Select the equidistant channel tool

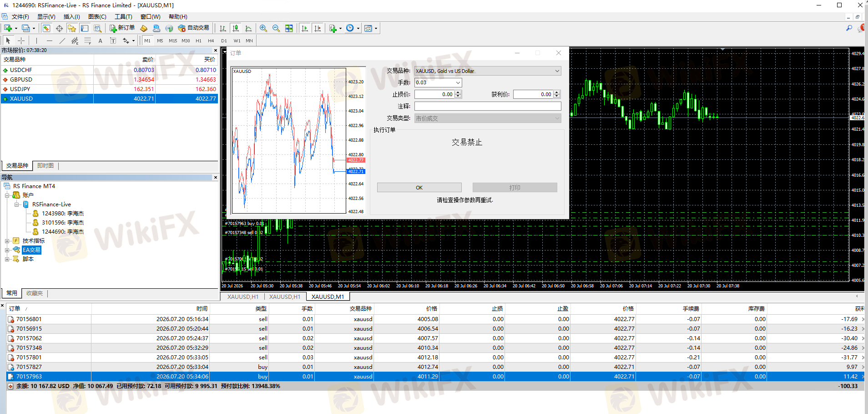(75, 41)
